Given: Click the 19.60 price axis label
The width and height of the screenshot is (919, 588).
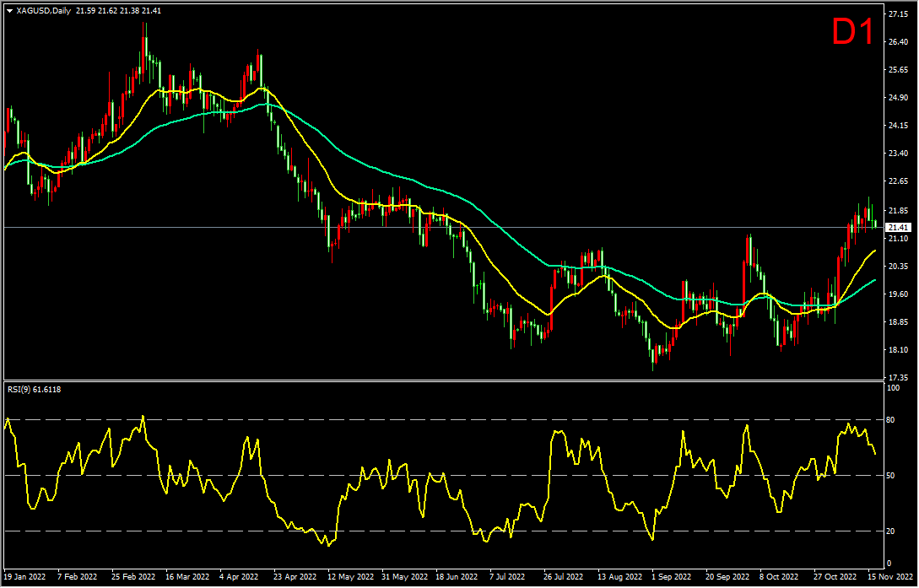Looking at the screenshot, I should click(x=898, y=294).
